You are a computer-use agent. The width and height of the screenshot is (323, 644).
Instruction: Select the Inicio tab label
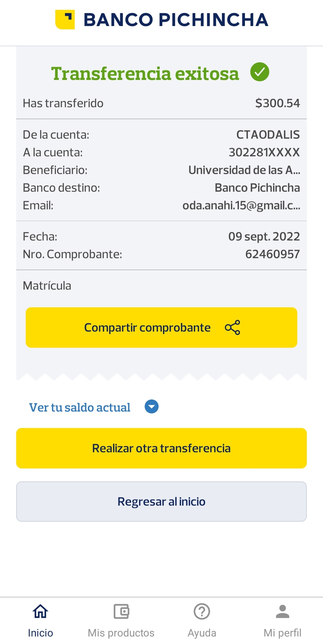coord(40,633)
